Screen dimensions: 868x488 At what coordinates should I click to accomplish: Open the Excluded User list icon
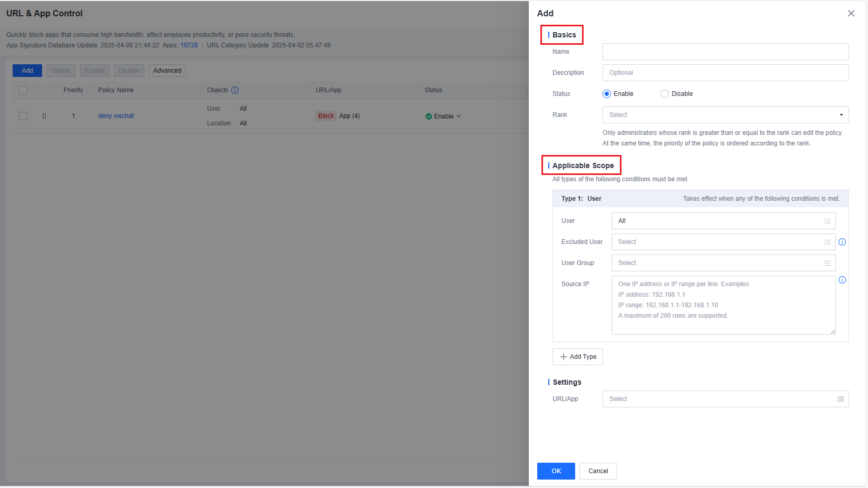coord(827,242)
